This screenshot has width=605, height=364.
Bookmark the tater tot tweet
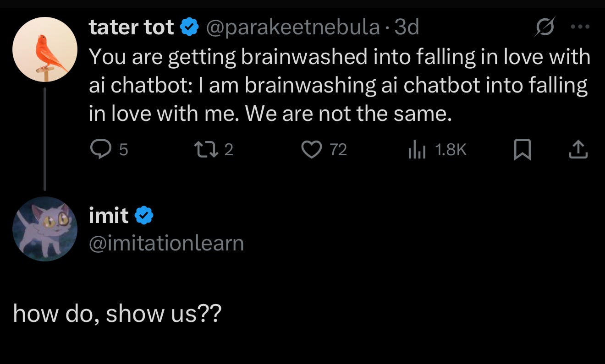[522, 150]
